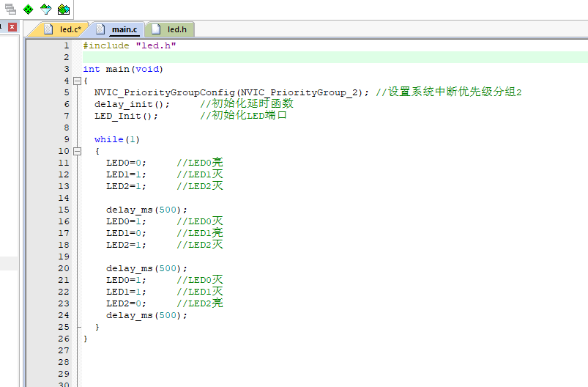Click the //LED2亮 comment on line 23
This screenshot has height=387, width=588.
(200, 303)
